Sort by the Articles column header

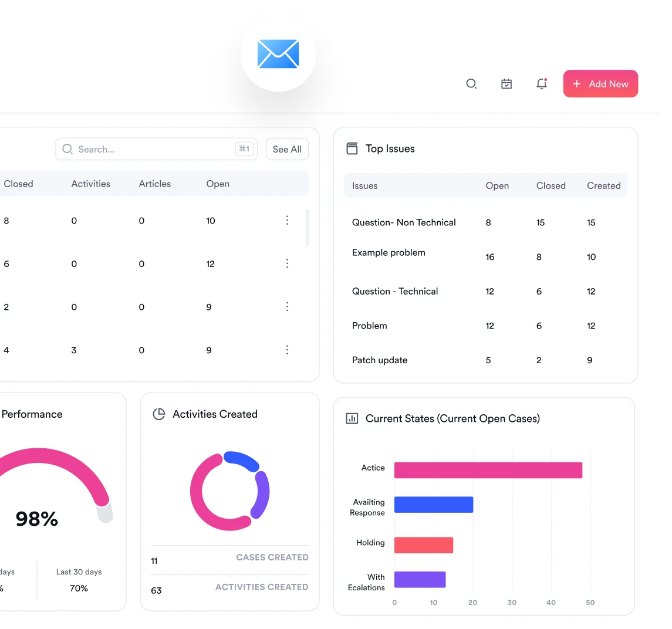(155, 184)
